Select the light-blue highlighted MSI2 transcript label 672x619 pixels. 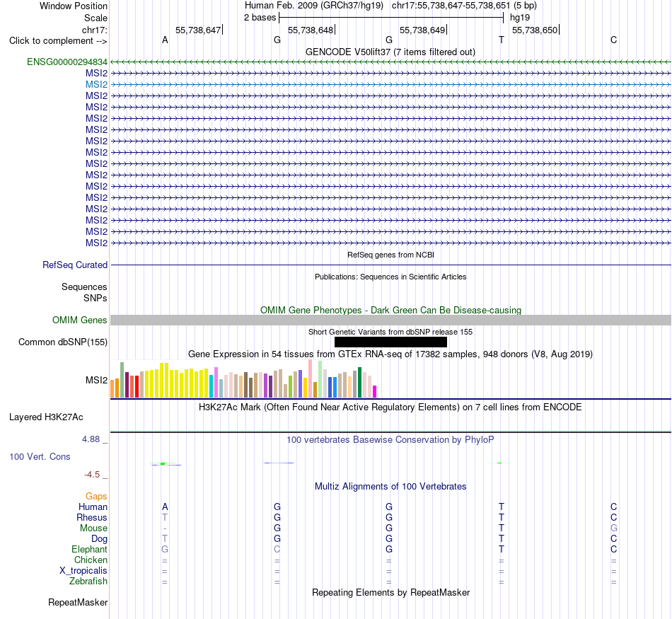tap(96, 84)
